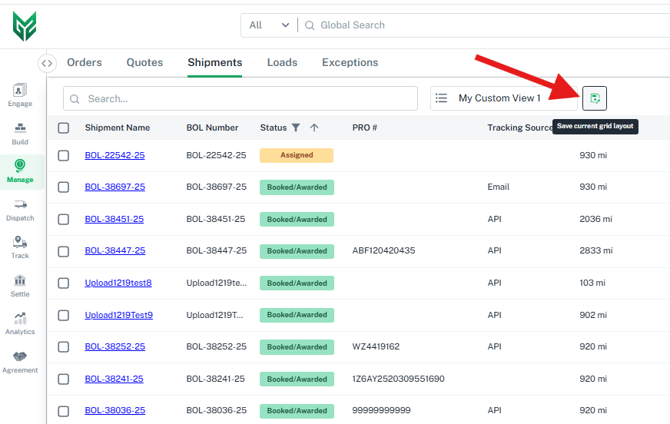The image size is (670, 424).
Task: Switch to the Exceptions tab
Action: 349,63
